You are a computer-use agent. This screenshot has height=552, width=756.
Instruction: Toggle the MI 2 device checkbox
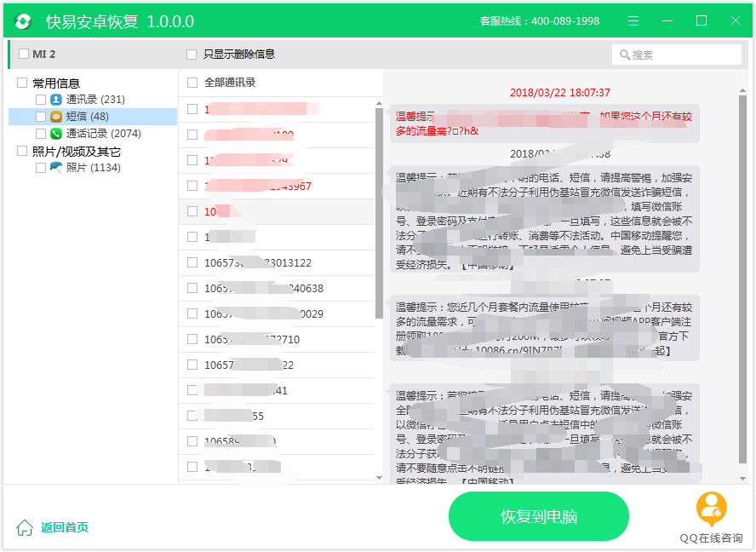click(23, 55)
